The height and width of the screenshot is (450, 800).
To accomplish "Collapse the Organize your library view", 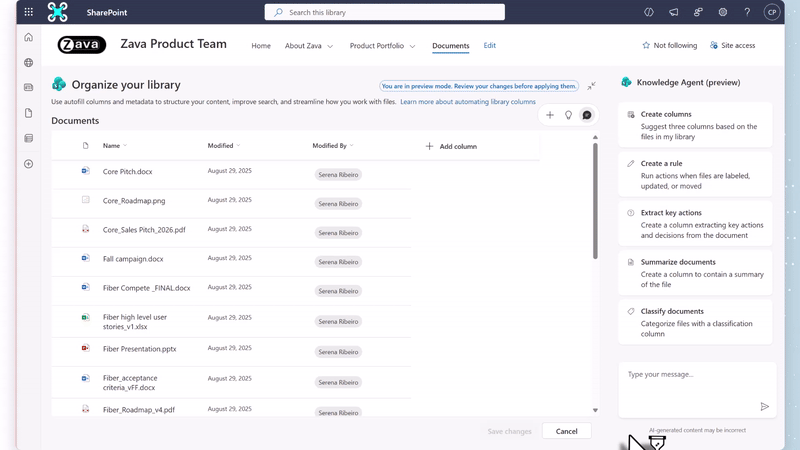I will pyautogui.click(x=591, y=86).
